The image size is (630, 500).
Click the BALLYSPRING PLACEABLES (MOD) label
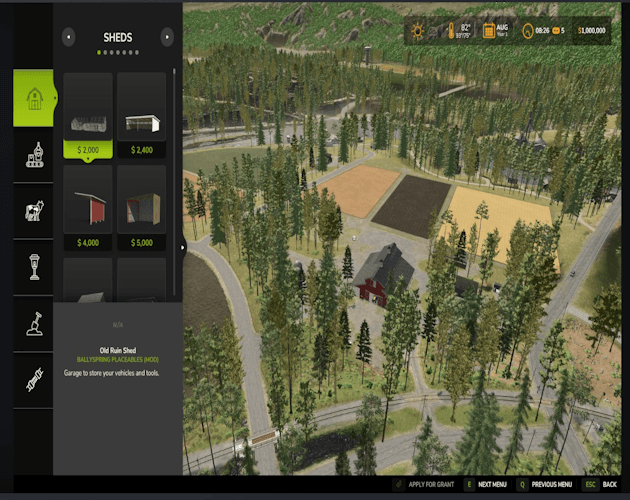coord(118,359)
